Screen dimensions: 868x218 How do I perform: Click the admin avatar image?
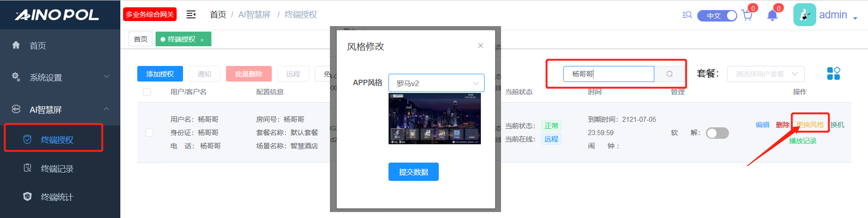pos(804,15)
